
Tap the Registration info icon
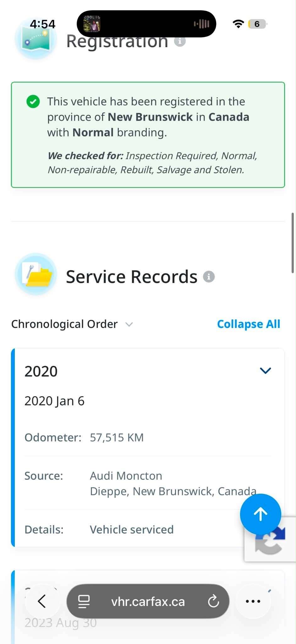180,41
